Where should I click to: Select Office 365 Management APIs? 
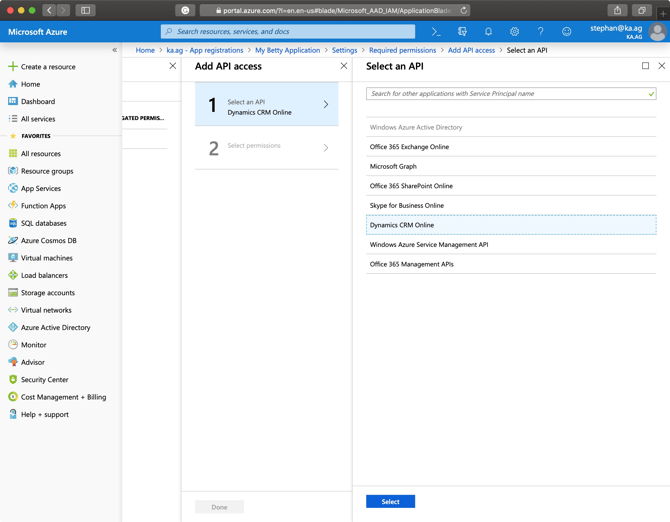tap(511, 264)
